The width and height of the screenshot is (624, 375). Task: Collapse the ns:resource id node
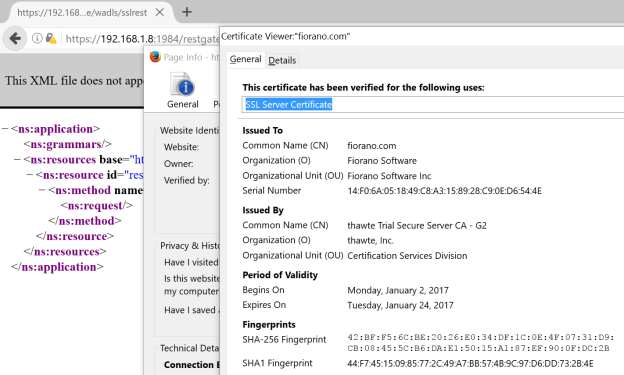point(29,175)
